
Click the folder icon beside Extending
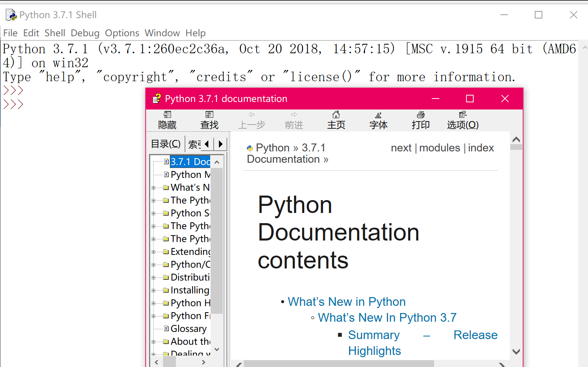click(x=166, y=251)
